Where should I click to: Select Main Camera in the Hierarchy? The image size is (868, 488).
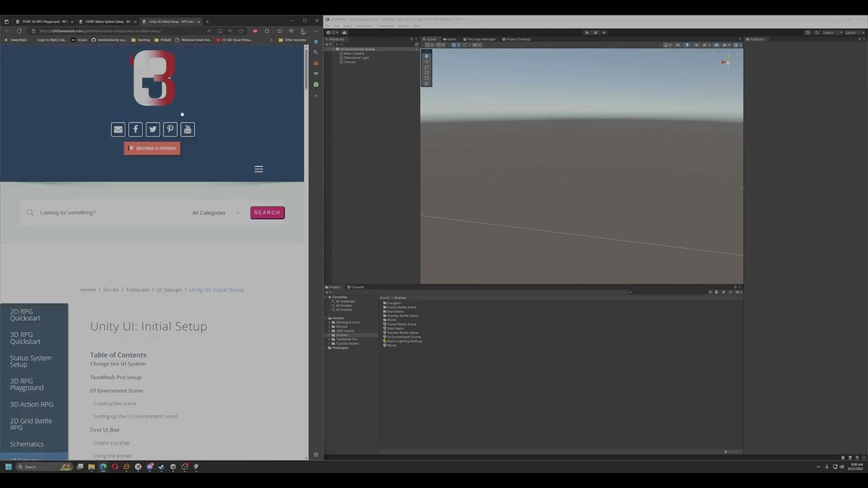click(353, 54)
